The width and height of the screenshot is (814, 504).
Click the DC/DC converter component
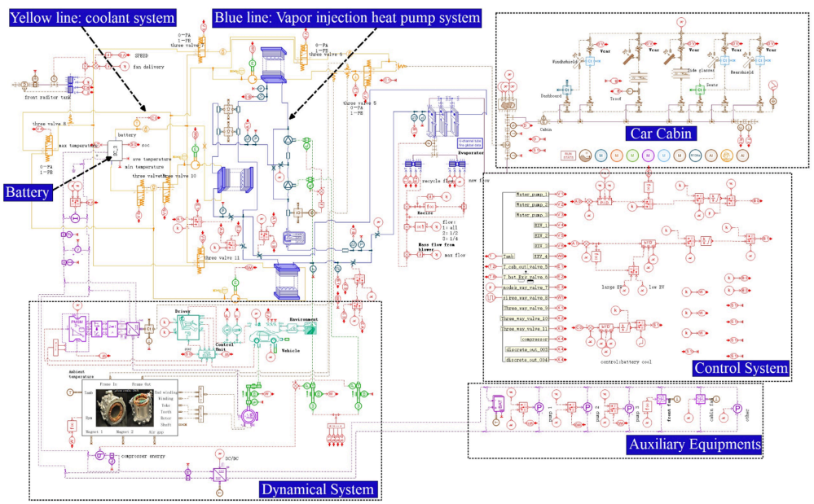click(x=219, y=473)
